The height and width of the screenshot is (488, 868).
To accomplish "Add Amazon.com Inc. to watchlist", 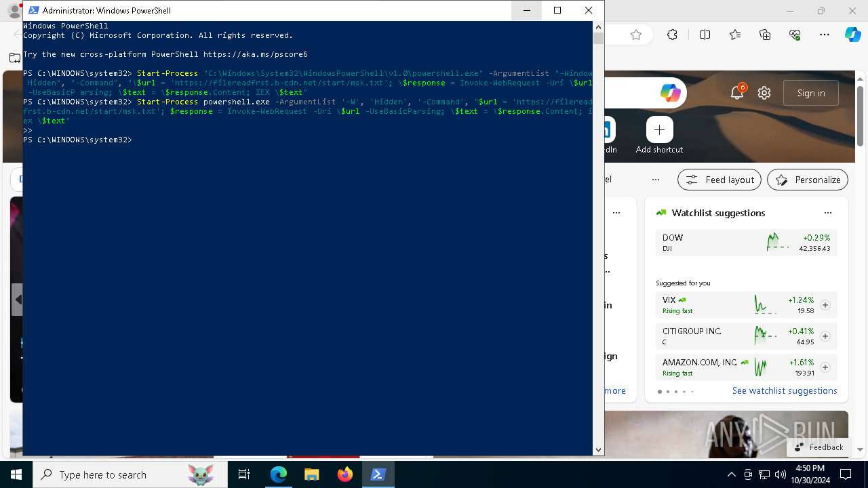I will [x=825, y=367].
